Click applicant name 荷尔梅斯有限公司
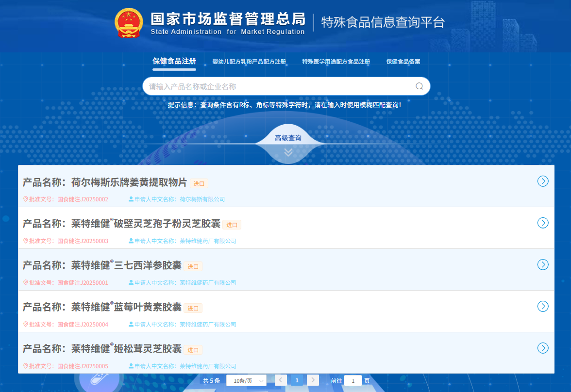Image resolution: width=571 pixels, height=392 pixels. 202,199
